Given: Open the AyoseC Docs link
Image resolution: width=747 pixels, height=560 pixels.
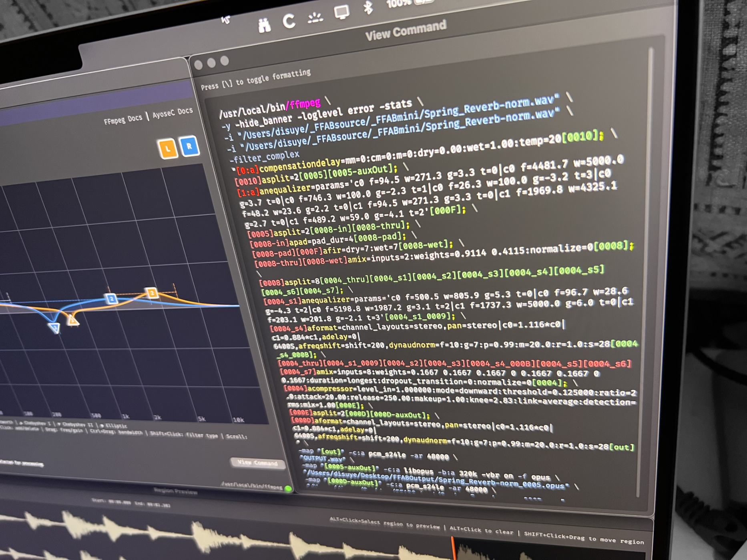Looking at the screenshot, I should [173, 113].
